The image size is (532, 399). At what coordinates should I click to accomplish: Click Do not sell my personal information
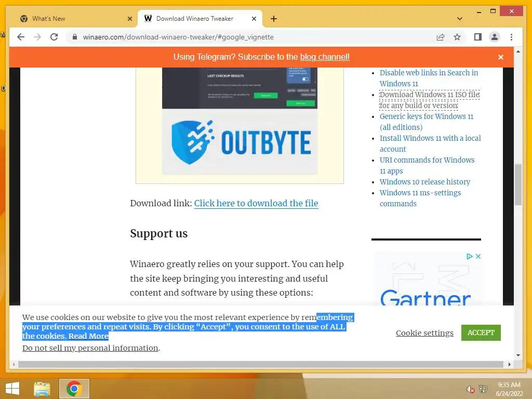90,348
